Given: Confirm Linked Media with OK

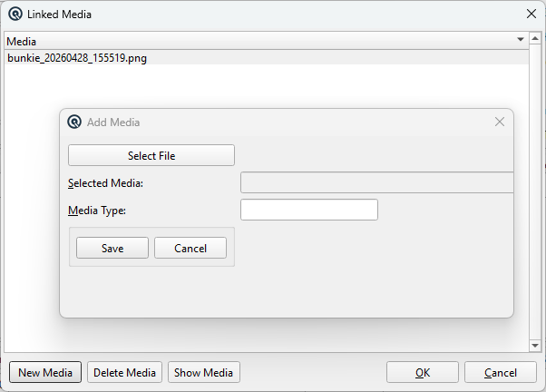Looking at the screenshot, I should coord(423,372).
